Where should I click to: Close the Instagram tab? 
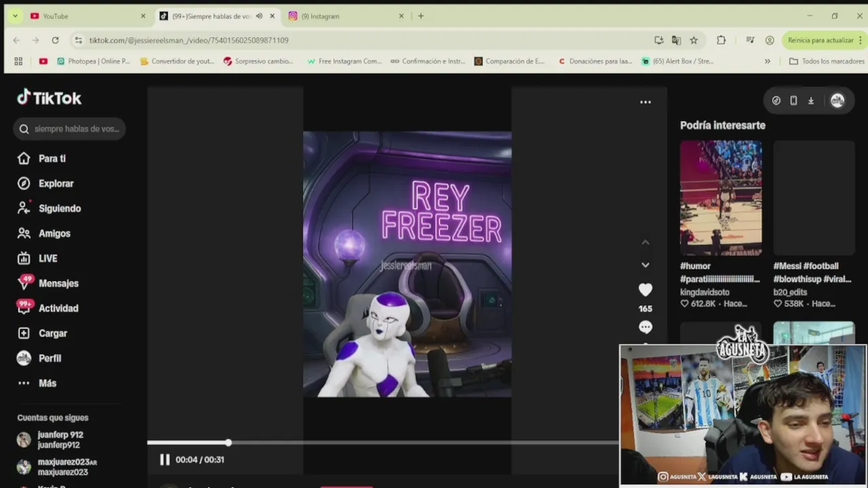(x=401, y=16)
